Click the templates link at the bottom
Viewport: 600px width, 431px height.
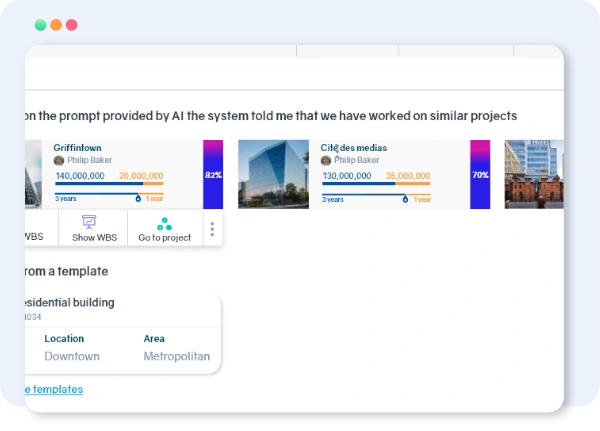coord(53,389)
